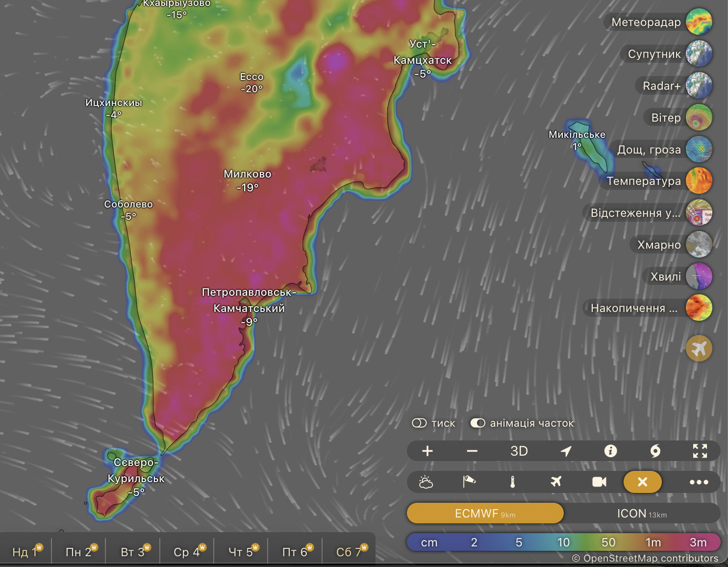Expand the truncated Накопичення layer
Viewport: 728px width, 567px height.
634,308
